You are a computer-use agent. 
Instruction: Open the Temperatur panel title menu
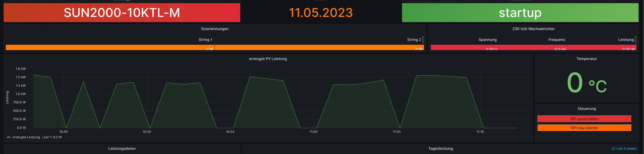click(586, 59)
